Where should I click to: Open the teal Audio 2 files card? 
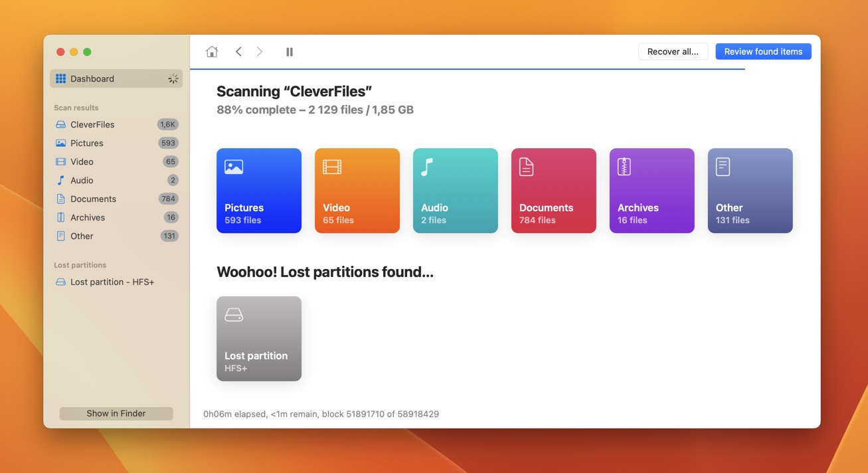tap(456, 191)
